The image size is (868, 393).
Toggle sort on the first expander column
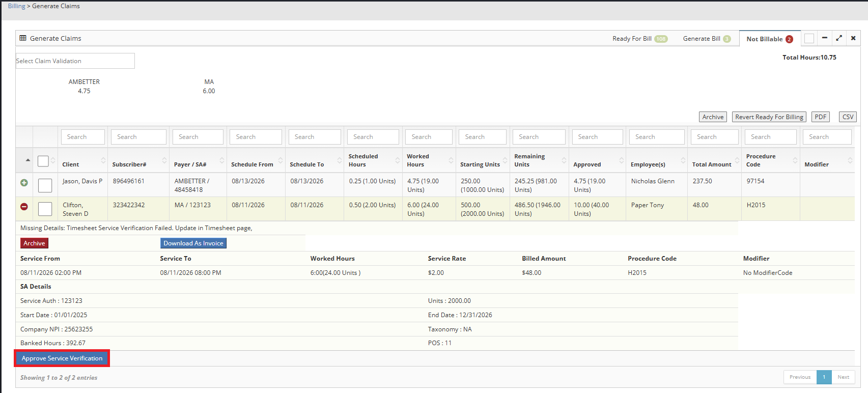[27, 160]
